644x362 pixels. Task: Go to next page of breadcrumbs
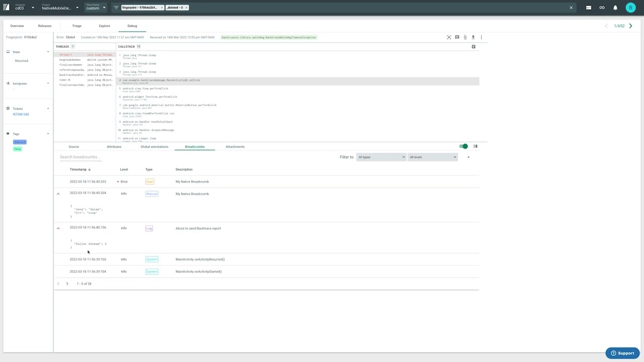click(x=67, y=284)
